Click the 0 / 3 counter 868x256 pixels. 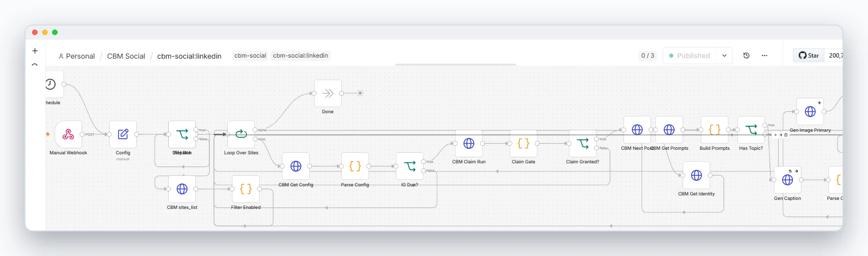tap(648, 56)
